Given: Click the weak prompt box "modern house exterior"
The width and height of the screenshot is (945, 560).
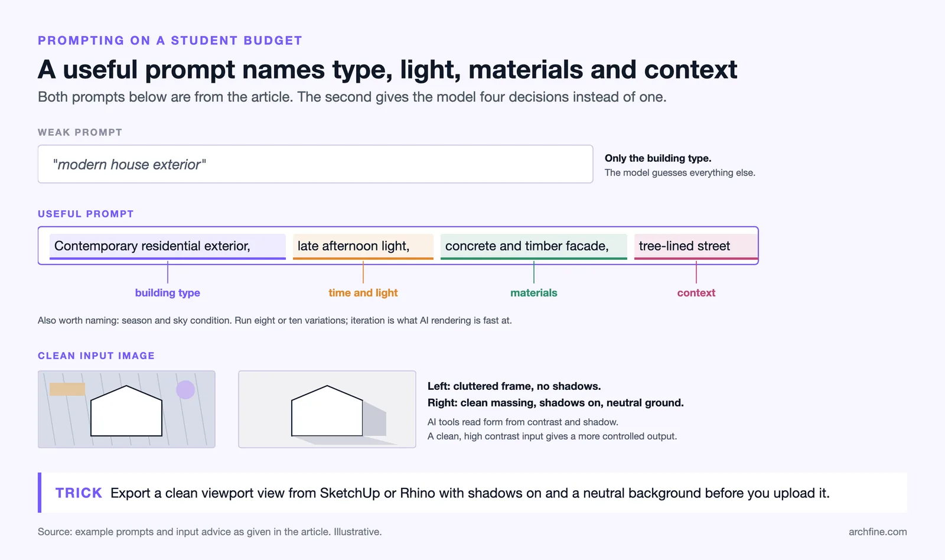Looking at the screenshot, I should [315, 164].
